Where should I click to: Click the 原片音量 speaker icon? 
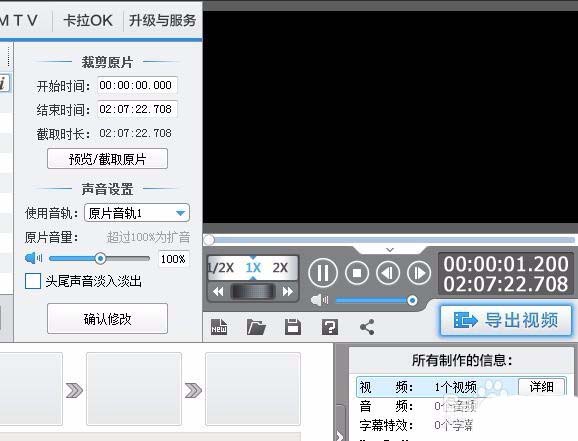click(33, 258)
